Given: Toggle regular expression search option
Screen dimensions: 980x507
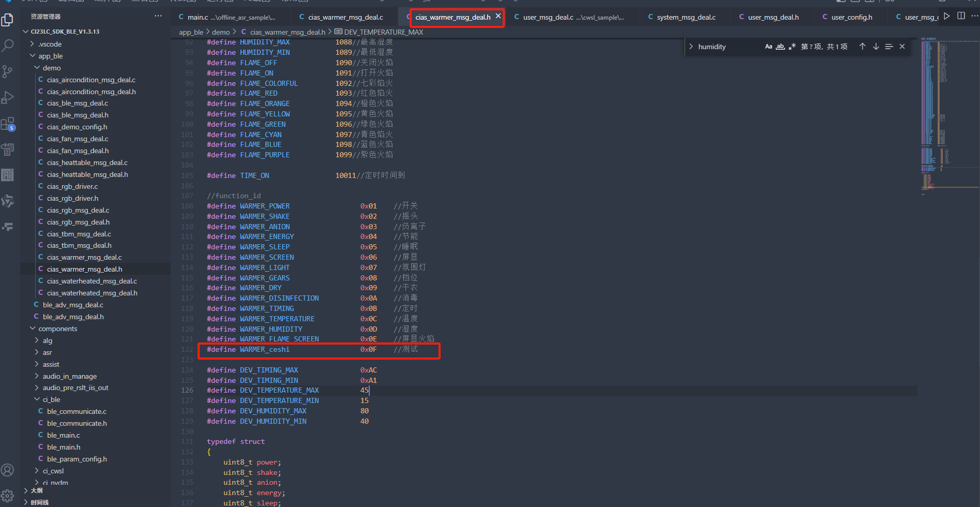Looking at the screenshot, I should click(792, 47).
